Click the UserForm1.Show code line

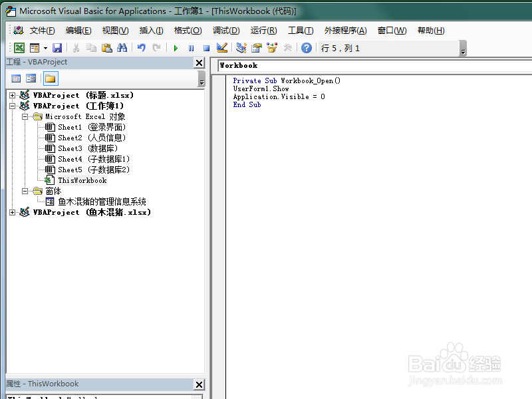[261, 89]
